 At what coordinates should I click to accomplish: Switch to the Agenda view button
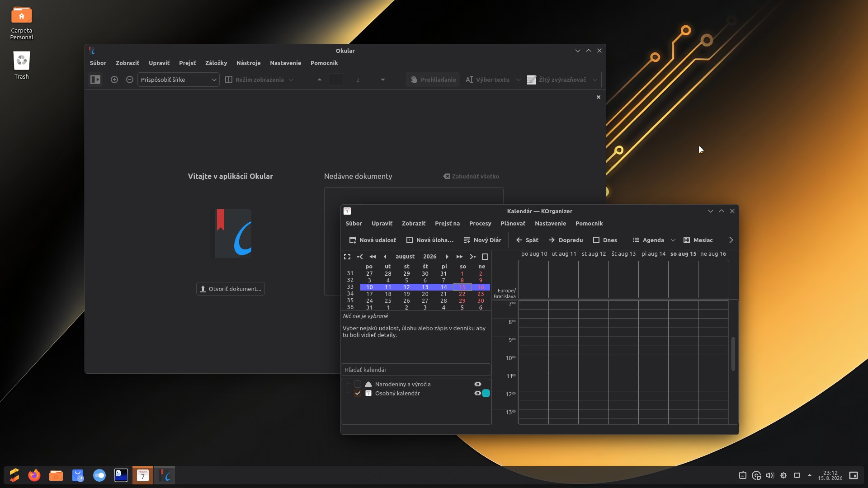pyautogui.click(x=648, y=240)
